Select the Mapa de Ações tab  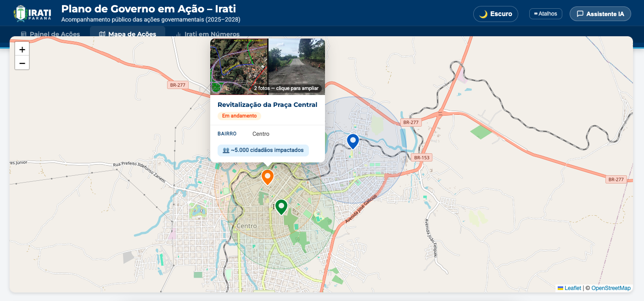(x=128, y=34)
